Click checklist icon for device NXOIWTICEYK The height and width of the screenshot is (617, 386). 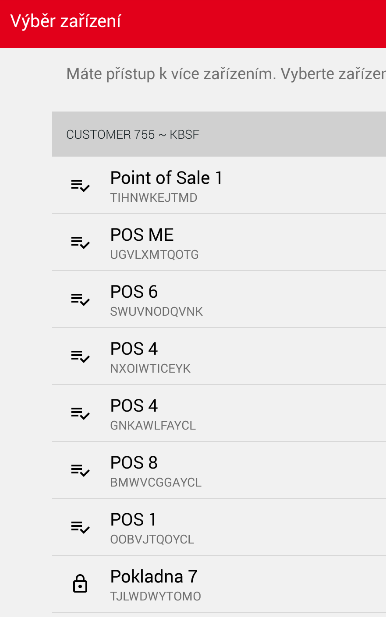(x=80, y=357)
